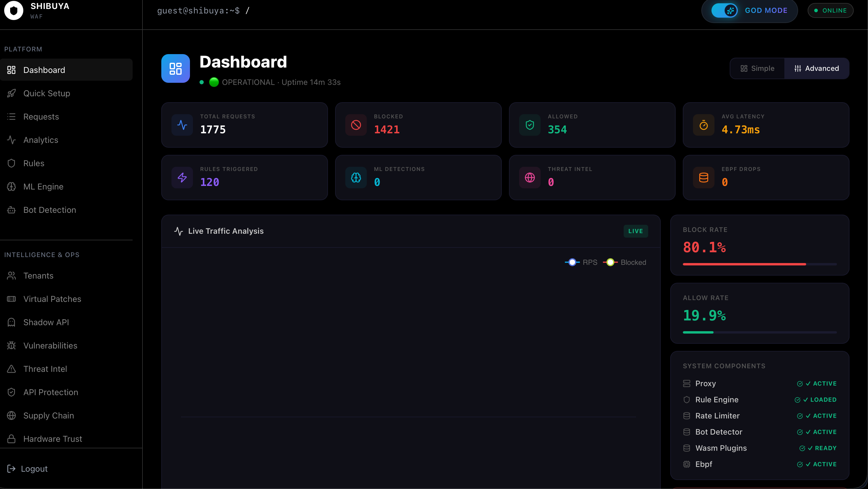Click the Shibuya shield logo icon

tap(13, 10)
